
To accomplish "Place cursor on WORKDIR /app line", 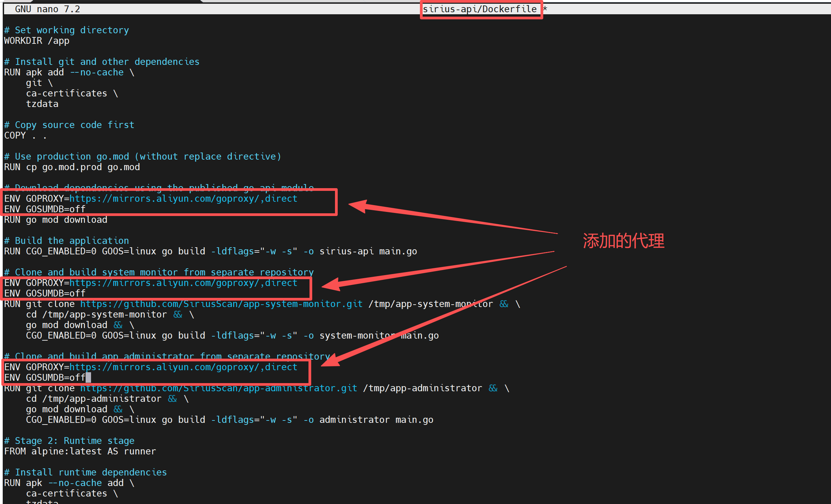I will [x=37, y=41].
